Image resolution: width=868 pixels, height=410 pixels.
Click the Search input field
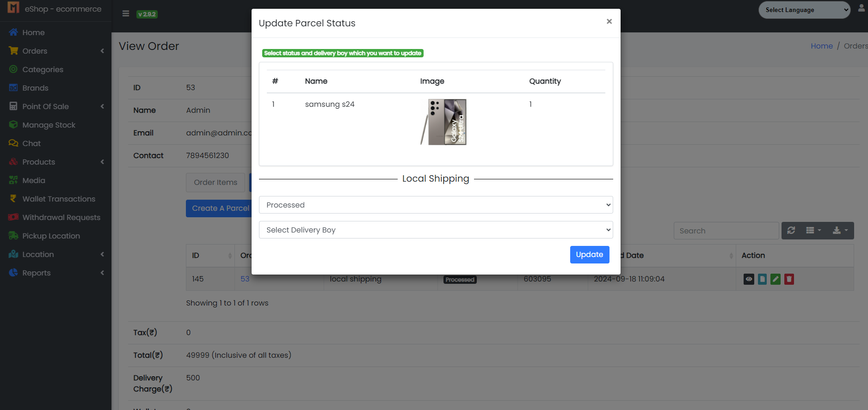(x=726, y=231)
